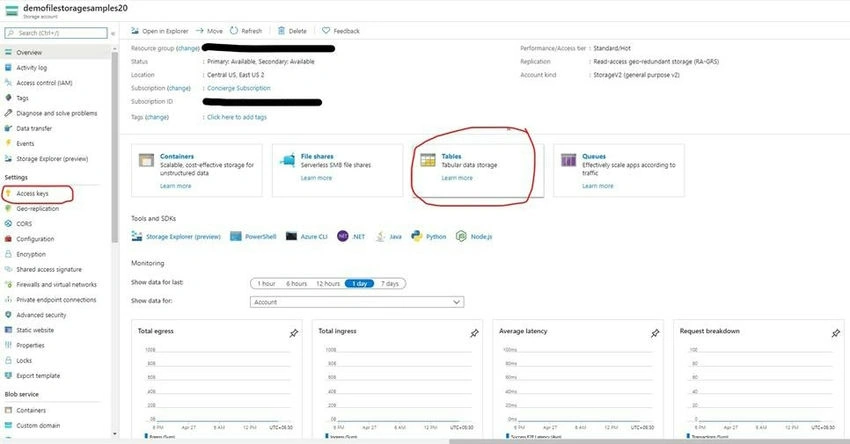This screenshot has height=444, width=850.
Task: Pin the Total ingress chart
Action: pos(474,333)
